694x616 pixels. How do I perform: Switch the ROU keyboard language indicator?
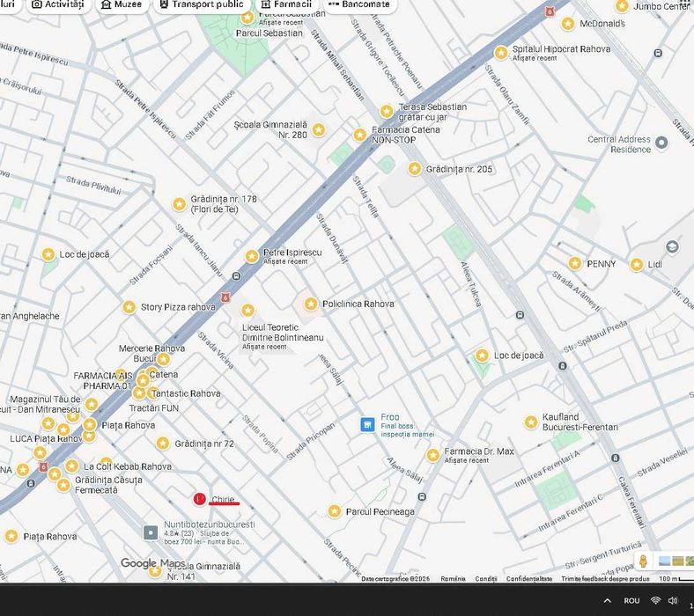(x=631, y=600)
